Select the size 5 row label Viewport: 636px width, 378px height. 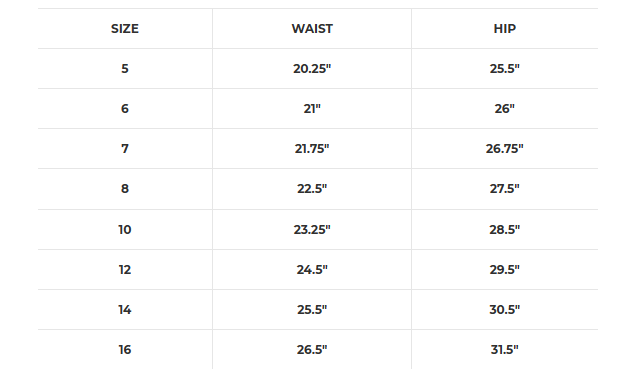click(x=125, y=69)
